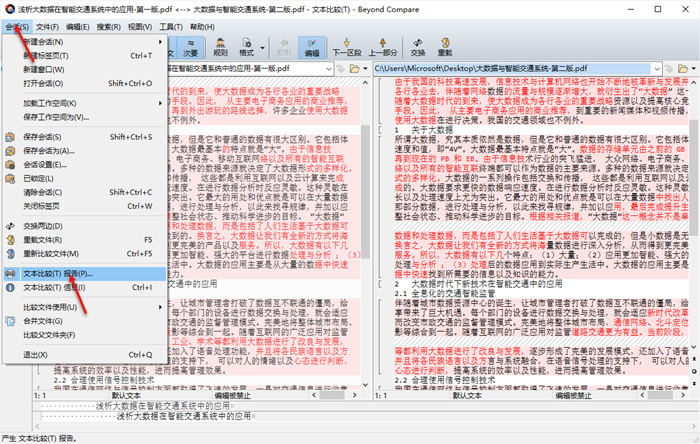The height and width of the screenshot is (444, 700).
Task: Go to 下一区段 (next section) arrow icon
Action: point(346,47)
